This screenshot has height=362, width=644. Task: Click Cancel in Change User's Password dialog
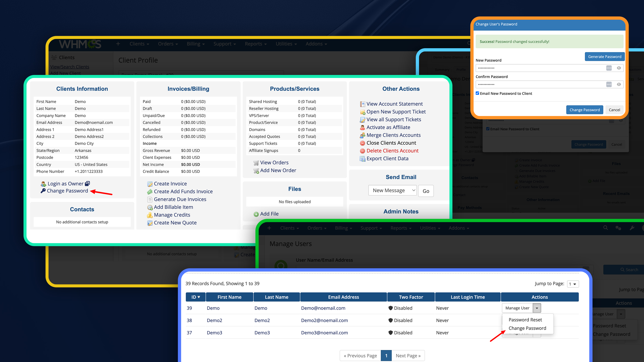(614, 110)
